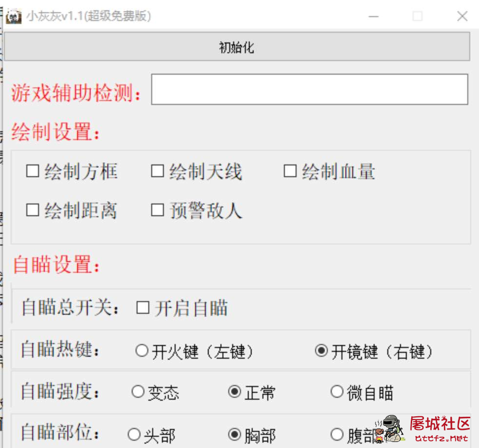Screen dimensions: 479x448
Task: Focus the 游戏辅助检测 text field
Action: pyautogui.click(x=309, y=89)
